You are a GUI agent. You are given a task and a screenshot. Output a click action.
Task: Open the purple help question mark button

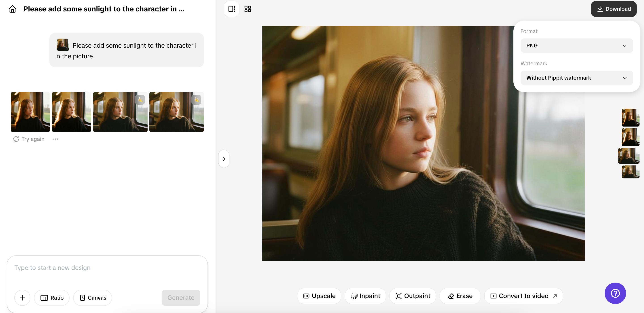pyautogui.click(x=615, y=293)
